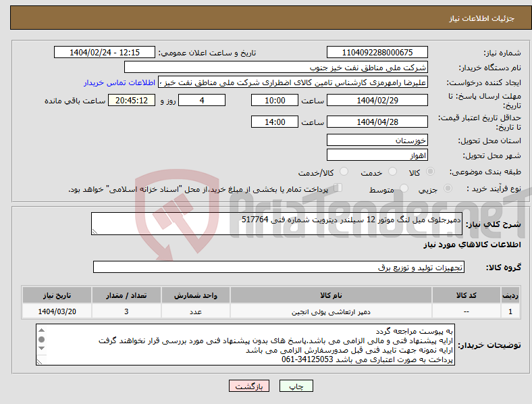Click the response deadline date 1404/02/29
Viewport: 532px width, 404px height.
click(x=377, y=100)
